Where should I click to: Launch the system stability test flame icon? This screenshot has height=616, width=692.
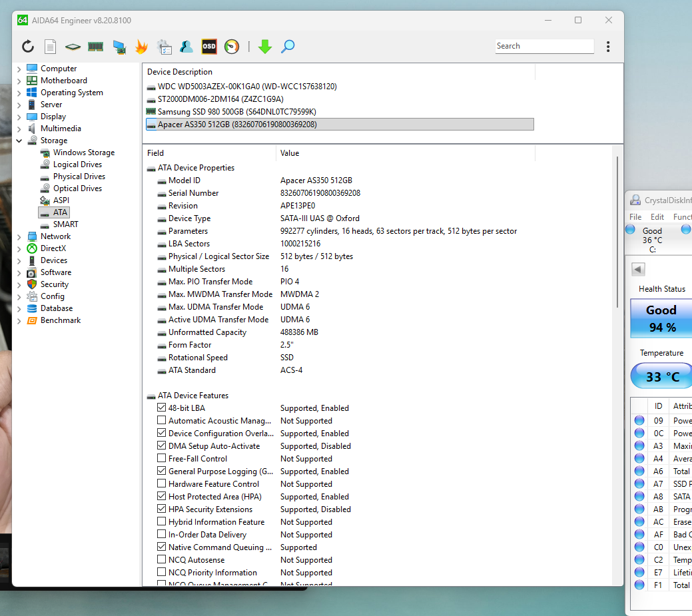[x=141, y=47]
